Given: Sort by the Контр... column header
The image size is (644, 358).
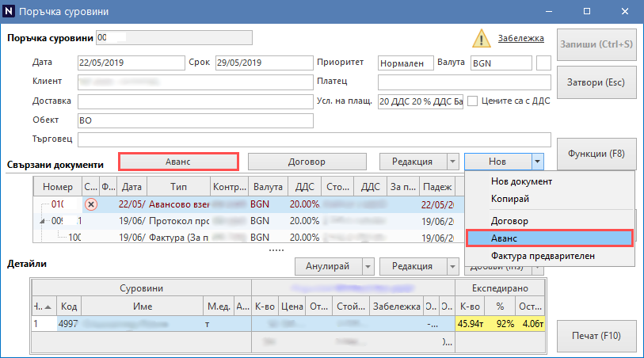Looking at the screenshot, I should [229, 187].
